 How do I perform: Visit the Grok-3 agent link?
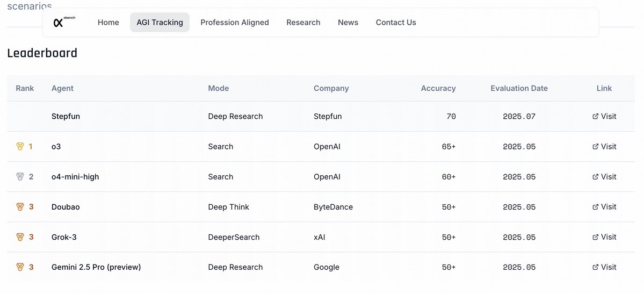(x=604, y=237)
